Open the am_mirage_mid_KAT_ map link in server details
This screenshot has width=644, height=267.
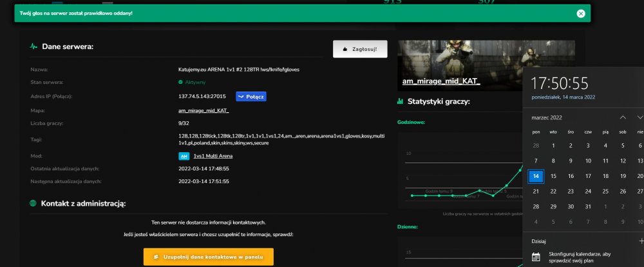pos(204,111)
